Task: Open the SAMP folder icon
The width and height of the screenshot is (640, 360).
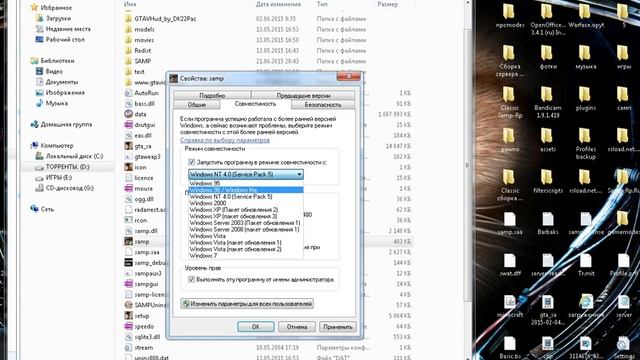Action: click(128, 61)
